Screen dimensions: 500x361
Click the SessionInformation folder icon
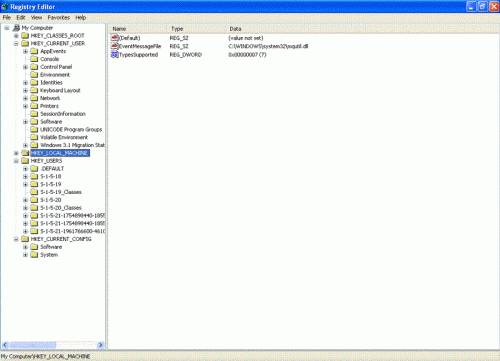[34, 114]
